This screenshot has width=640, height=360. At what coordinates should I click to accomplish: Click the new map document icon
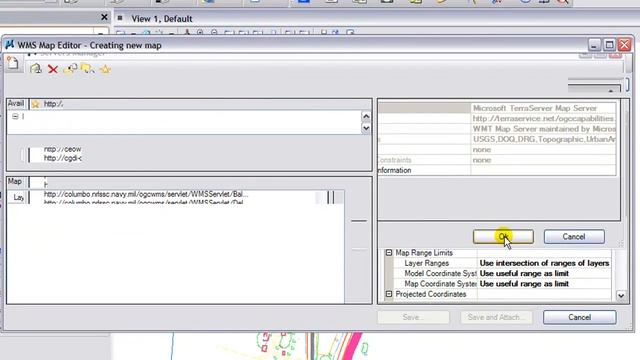[x=13, y=63]
